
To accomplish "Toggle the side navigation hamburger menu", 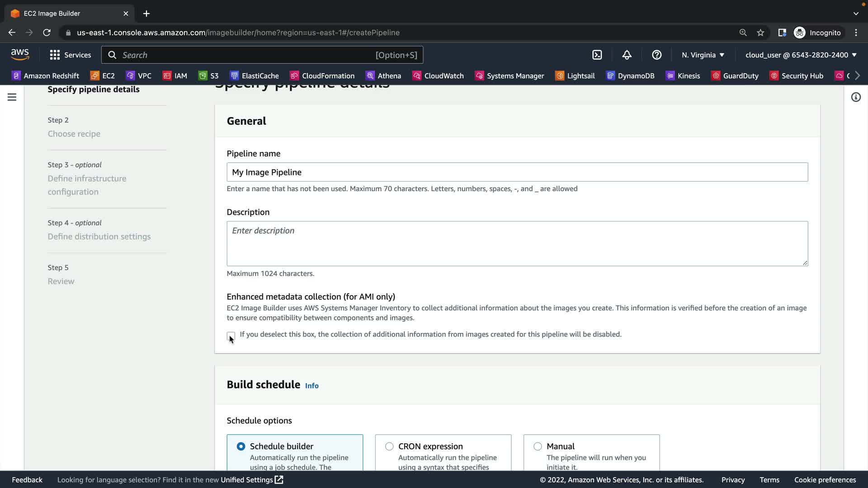I will tap(12, 97).
